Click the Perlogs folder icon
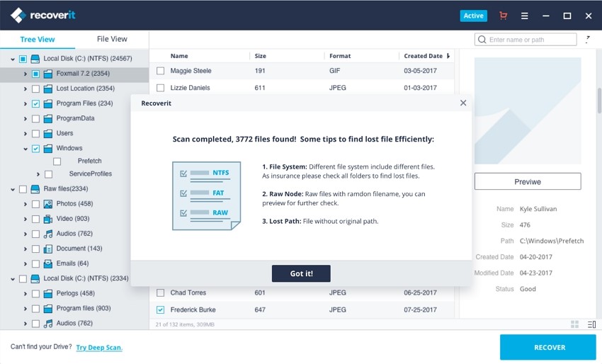Viewport: 602px width, 364px height. 48,294
